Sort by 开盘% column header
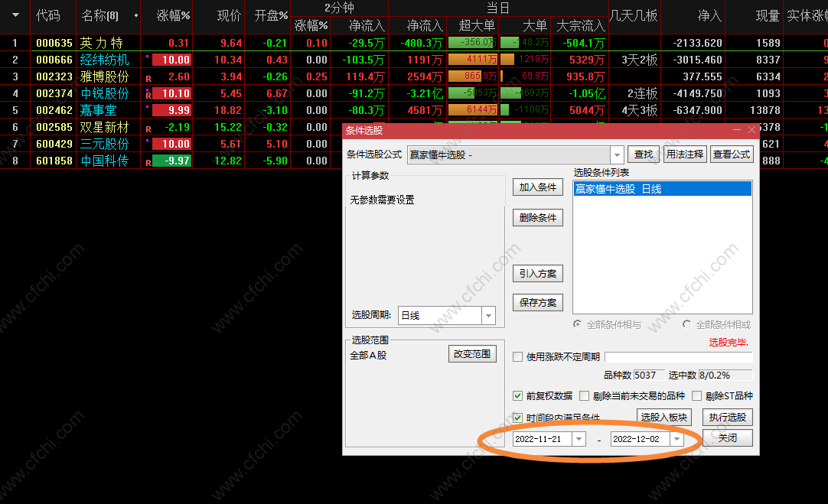The height and width of the screenshot is (504, 828). coord(271,16)
